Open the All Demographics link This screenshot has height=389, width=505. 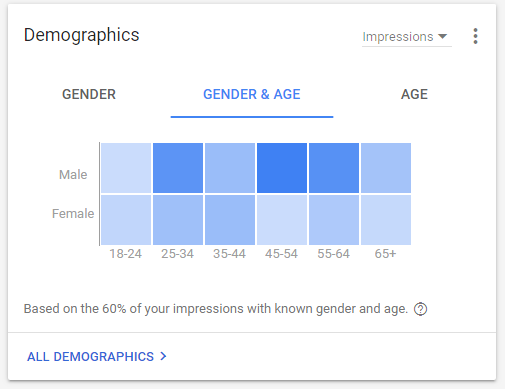click(x=90, y=356)
